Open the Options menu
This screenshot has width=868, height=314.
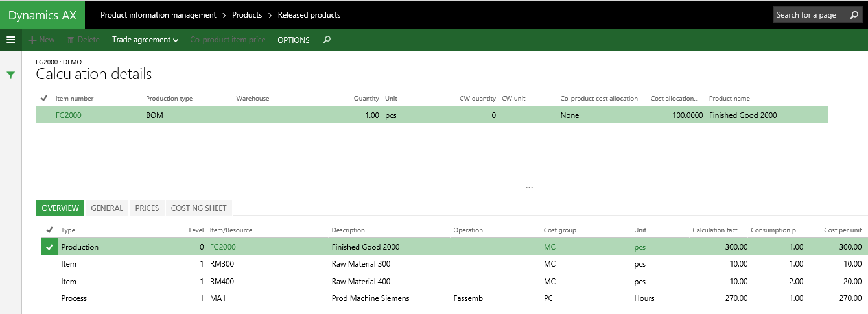294,40
